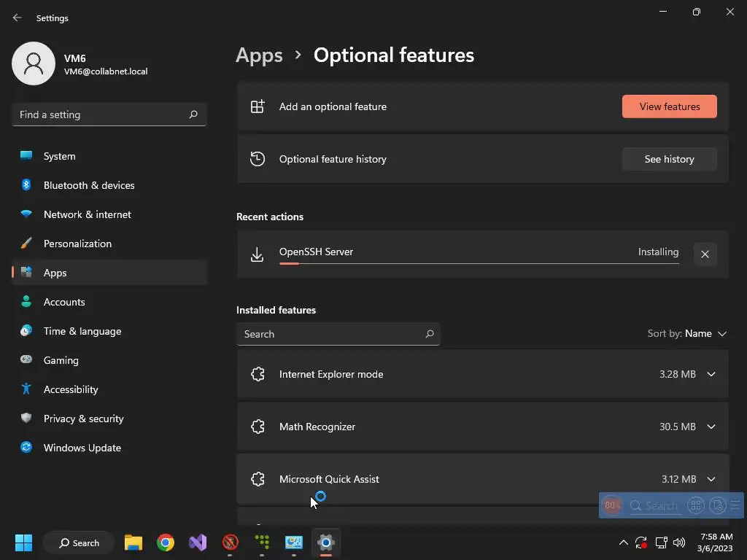Click the View features button

[x=669, y=106]
